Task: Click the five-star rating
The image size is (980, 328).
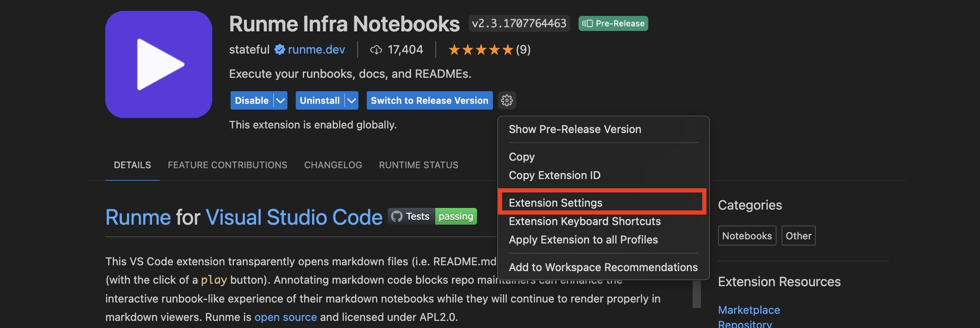Action: 481,50
